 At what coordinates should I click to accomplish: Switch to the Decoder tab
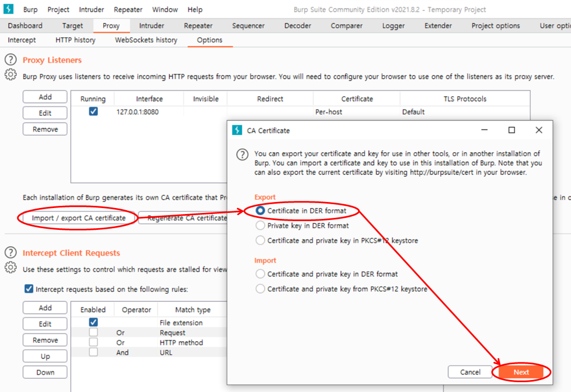pyautogui.click(x=298, y=26)
